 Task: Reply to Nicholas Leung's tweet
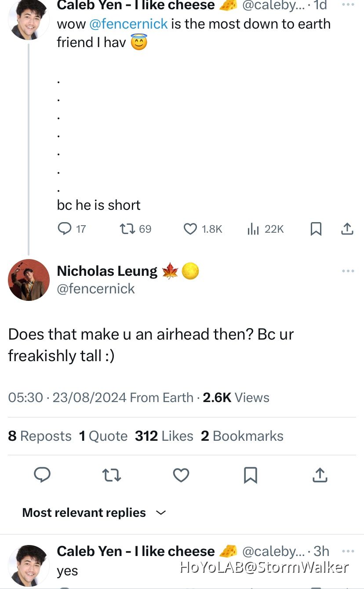pos(42,475)
